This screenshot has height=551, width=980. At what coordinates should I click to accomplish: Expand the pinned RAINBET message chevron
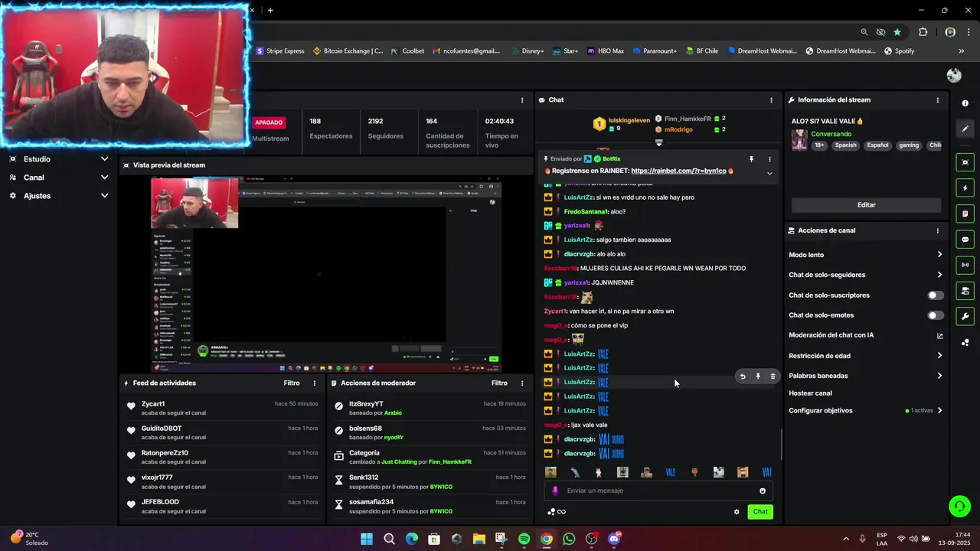point(769,173)
